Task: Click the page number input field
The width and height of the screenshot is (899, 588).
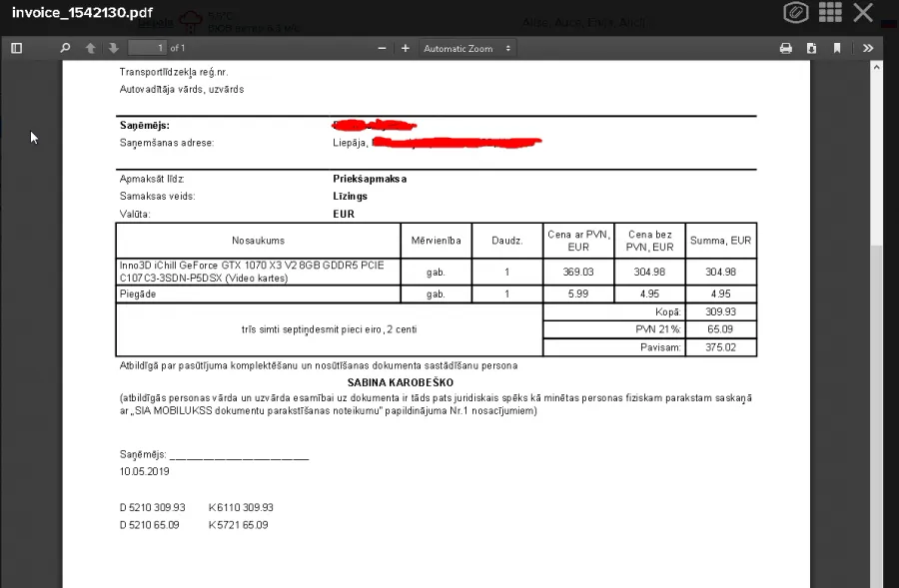Action: point(147,48)
